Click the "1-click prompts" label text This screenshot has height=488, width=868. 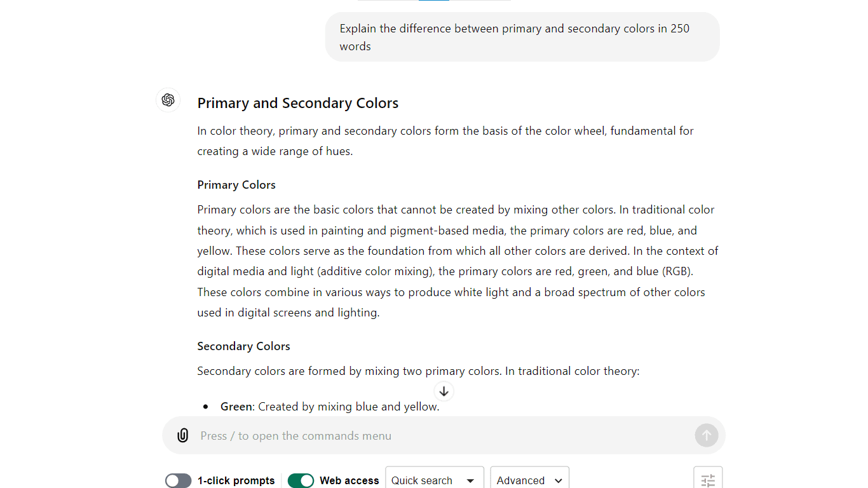[x=236, y=480]
